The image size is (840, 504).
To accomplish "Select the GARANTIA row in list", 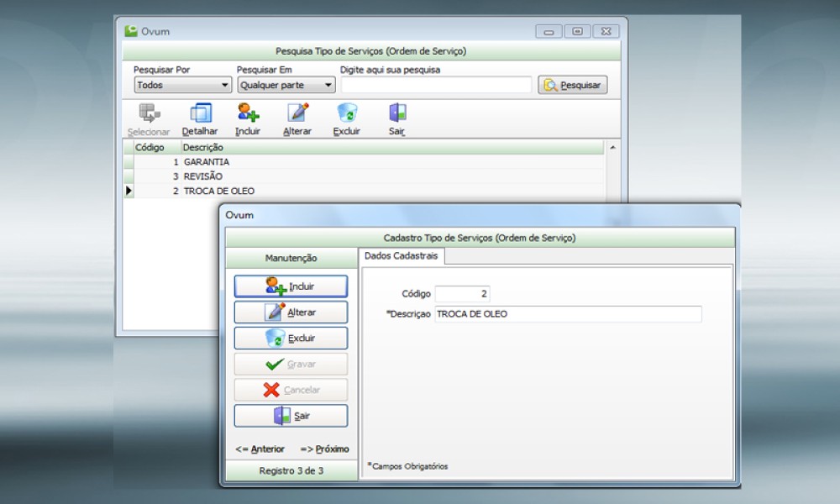I will (x=206, y=162).
